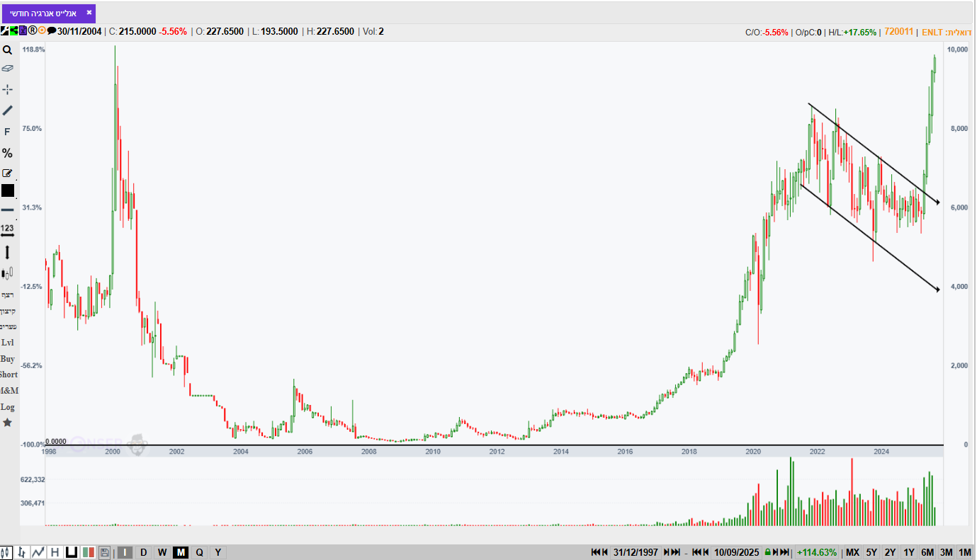
Task: Toggle the green end date lock
Action: point(767,552)
